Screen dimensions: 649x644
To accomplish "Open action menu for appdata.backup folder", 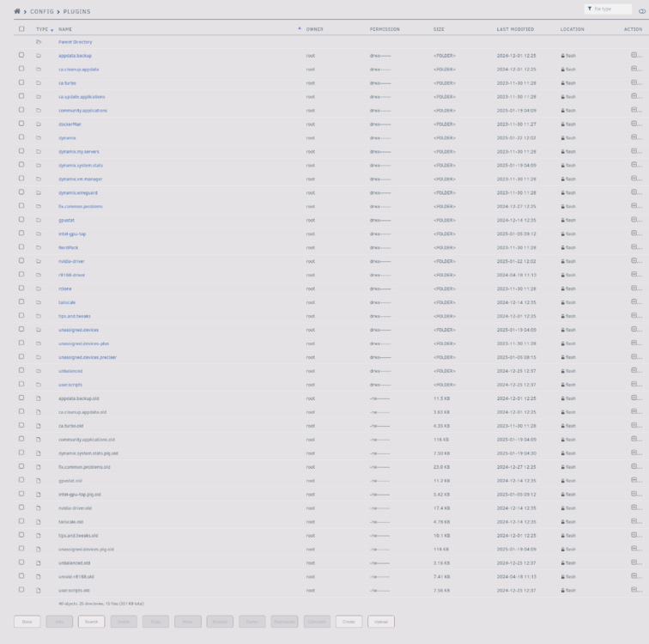I will (x=636, y=55).
